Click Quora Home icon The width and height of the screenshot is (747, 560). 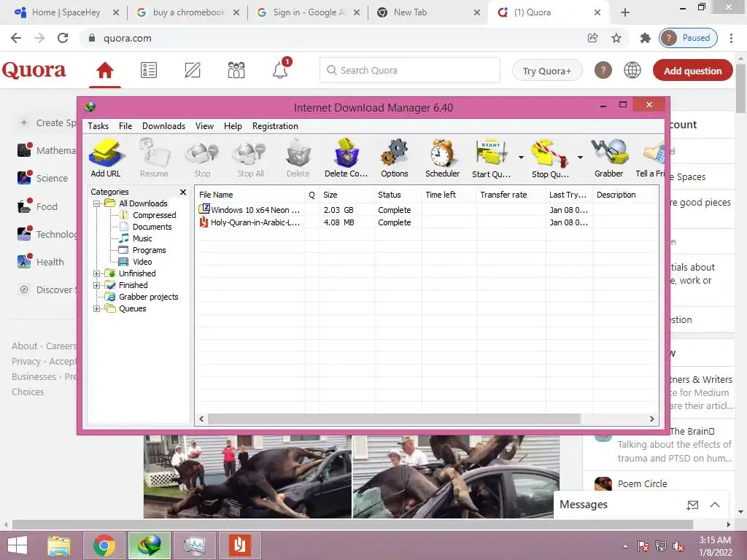[105, 71]
